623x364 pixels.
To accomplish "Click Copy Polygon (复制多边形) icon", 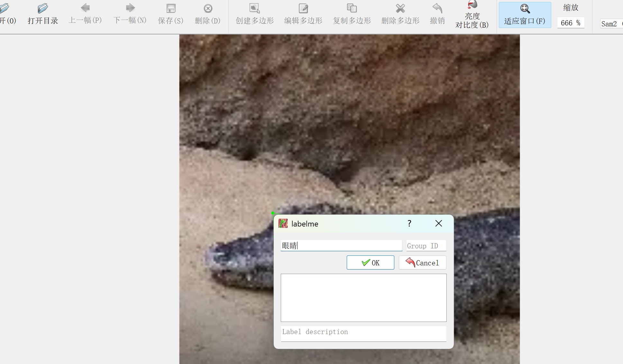I will [352, 8].
